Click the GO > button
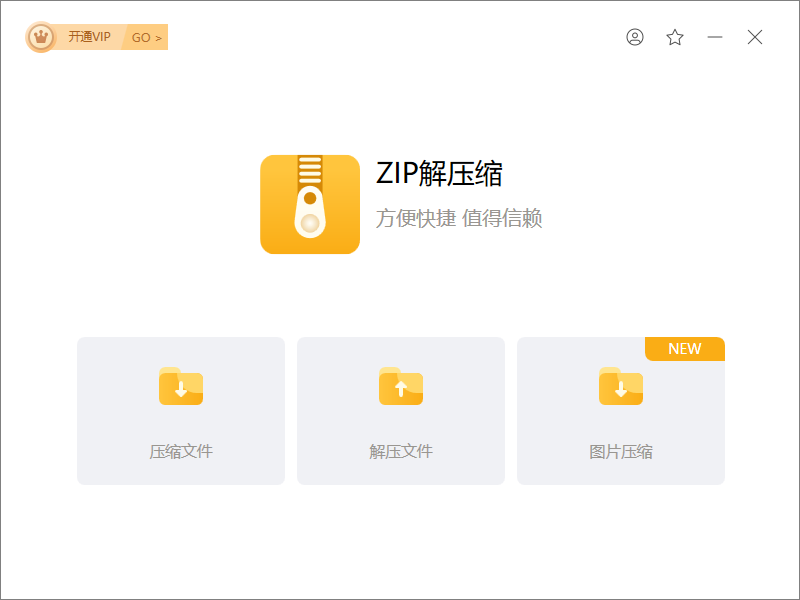The width and height of the screenshot is (800, 600). (146, 37)
